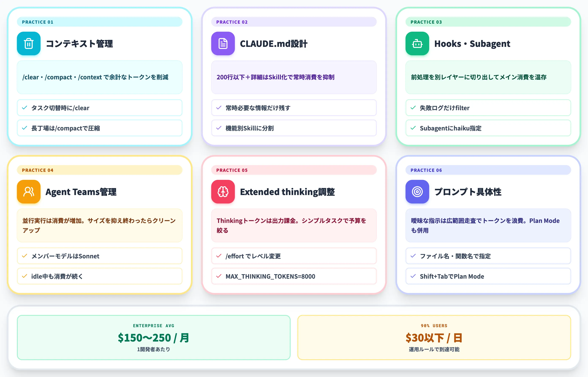
Task: Click the $150〜250 / 月 figure
Action: [154, 338]
